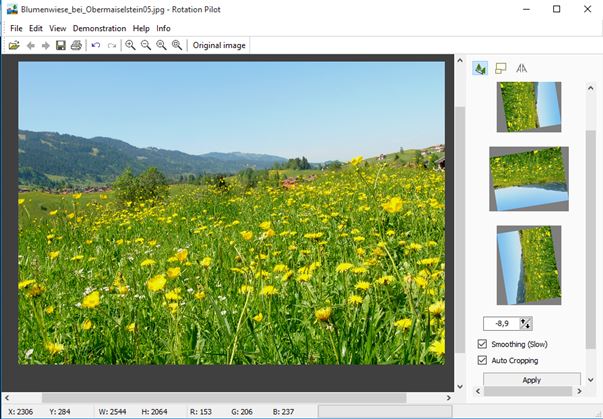Click the Original image button
Viewport: 603px width, 419px height.
219,45
